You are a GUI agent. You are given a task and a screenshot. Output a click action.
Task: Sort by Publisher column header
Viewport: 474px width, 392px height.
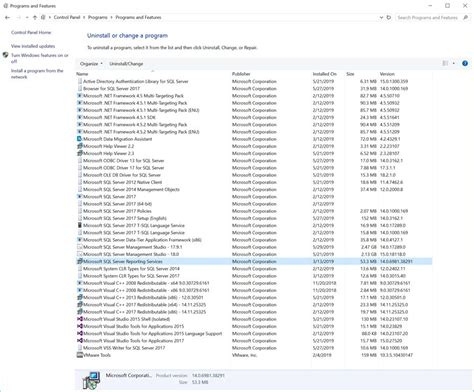click(x=271, y=74)
